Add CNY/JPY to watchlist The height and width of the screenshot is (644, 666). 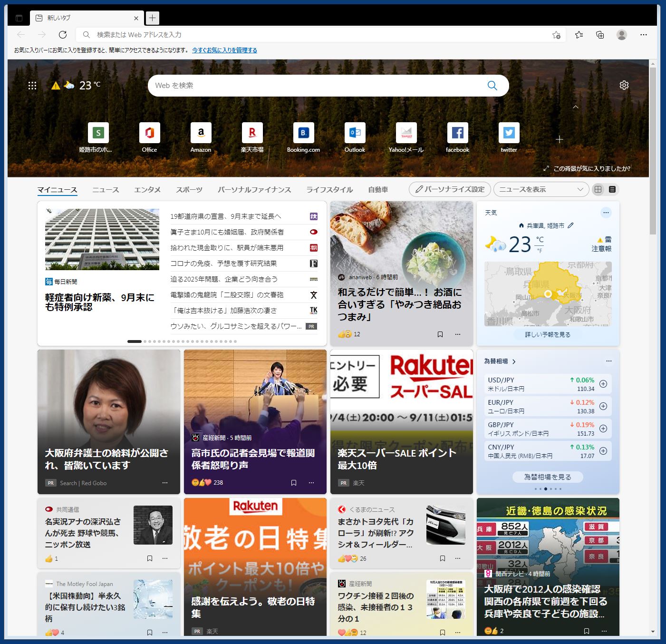tap(603, 451)
